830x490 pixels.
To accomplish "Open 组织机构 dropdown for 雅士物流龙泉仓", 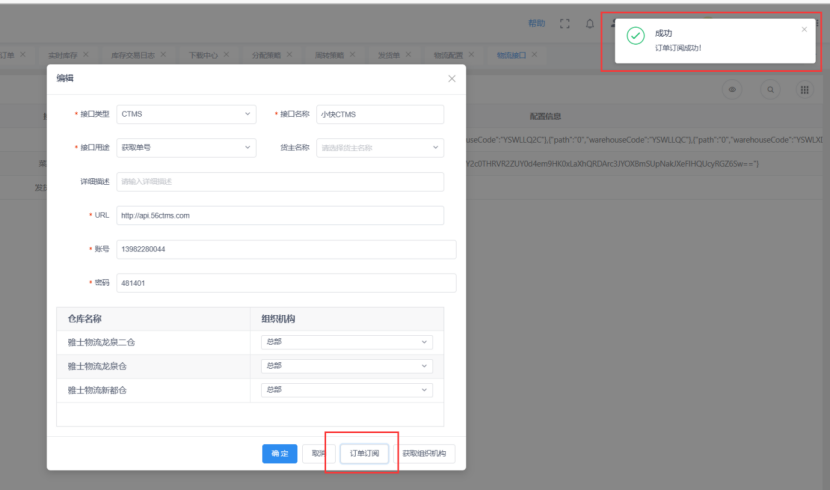I will coord(347,366).
